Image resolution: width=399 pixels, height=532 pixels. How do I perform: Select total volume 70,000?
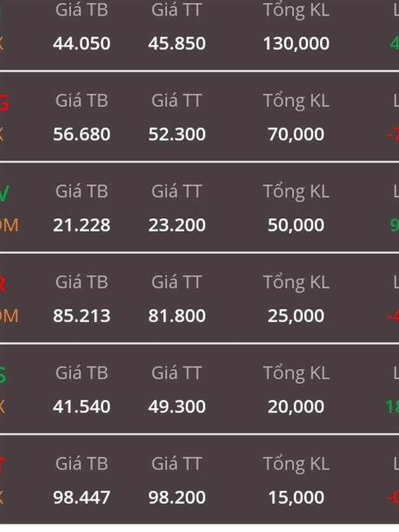[296, 134]
